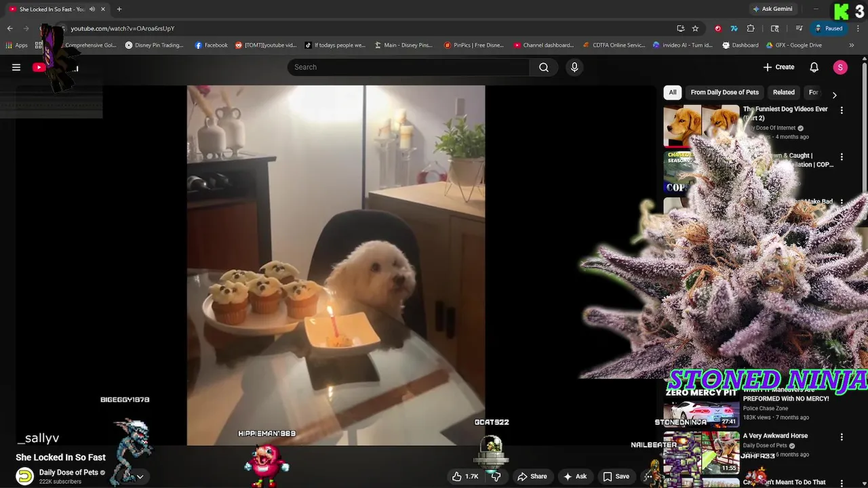Open the Dashboard bookmark

tap(740, 45)
